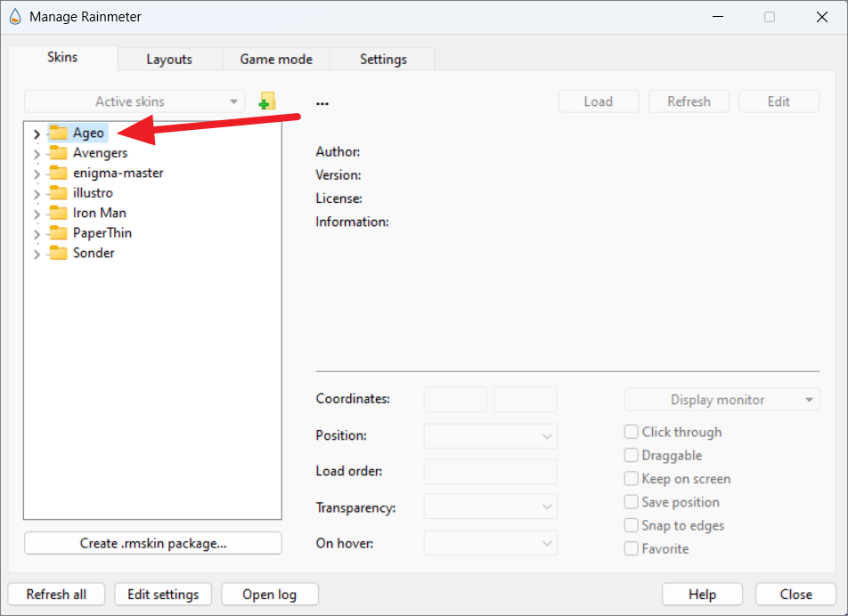Toggle the Save position checkbox
This screenshot has height=616, width=848.
pos(631,502)
